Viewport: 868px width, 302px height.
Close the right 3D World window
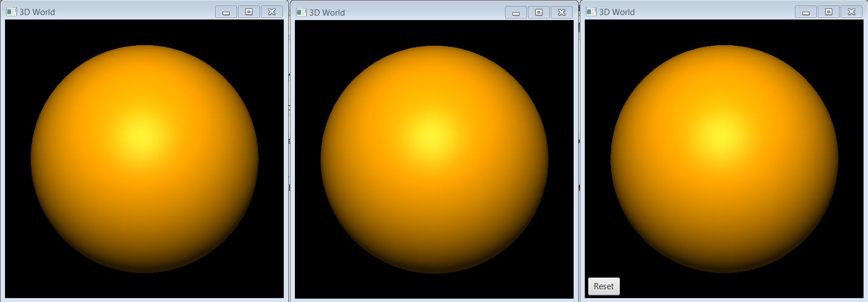(x=851, y=12)
